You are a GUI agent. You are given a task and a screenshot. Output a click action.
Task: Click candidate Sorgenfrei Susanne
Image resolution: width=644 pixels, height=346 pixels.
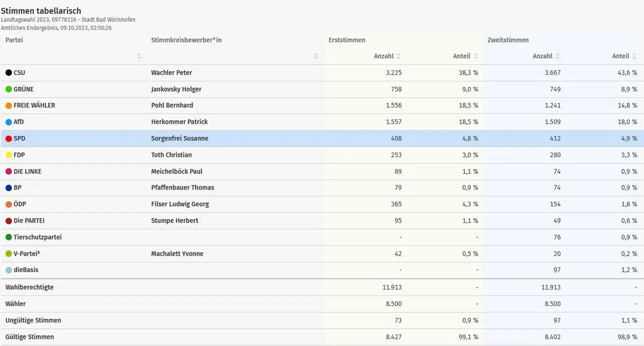click(x=180, y=139)
